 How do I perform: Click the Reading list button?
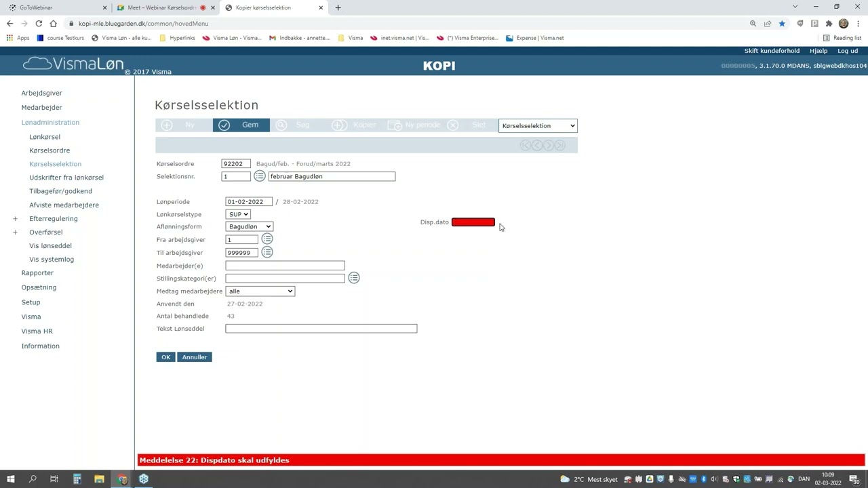click(842, 38)
